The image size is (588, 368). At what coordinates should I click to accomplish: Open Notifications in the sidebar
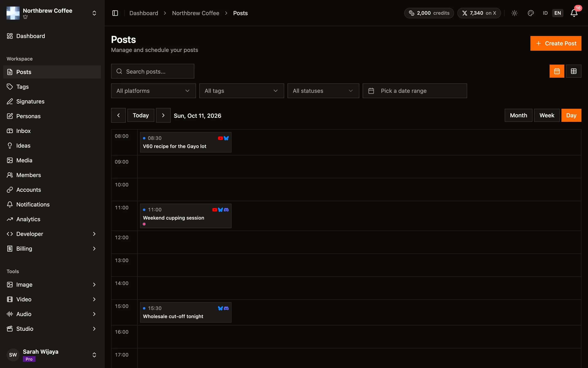pyautogui.click(x=52, y=204)
